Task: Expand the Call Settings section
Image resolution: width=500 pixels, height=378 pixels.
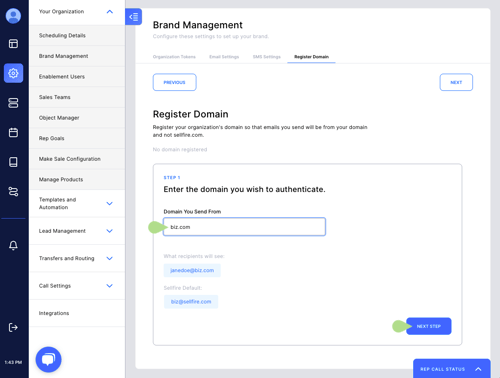Action: [109, 286]
